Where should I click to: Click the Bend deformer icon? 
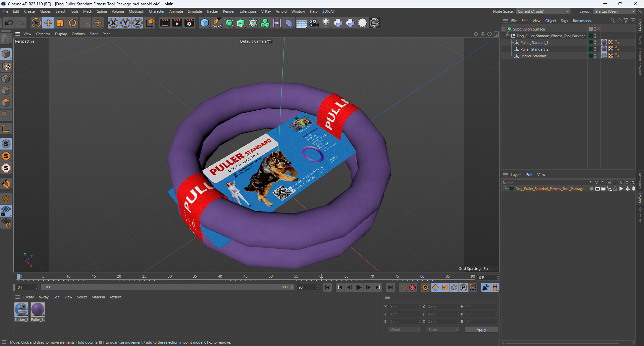pos(289,23)
